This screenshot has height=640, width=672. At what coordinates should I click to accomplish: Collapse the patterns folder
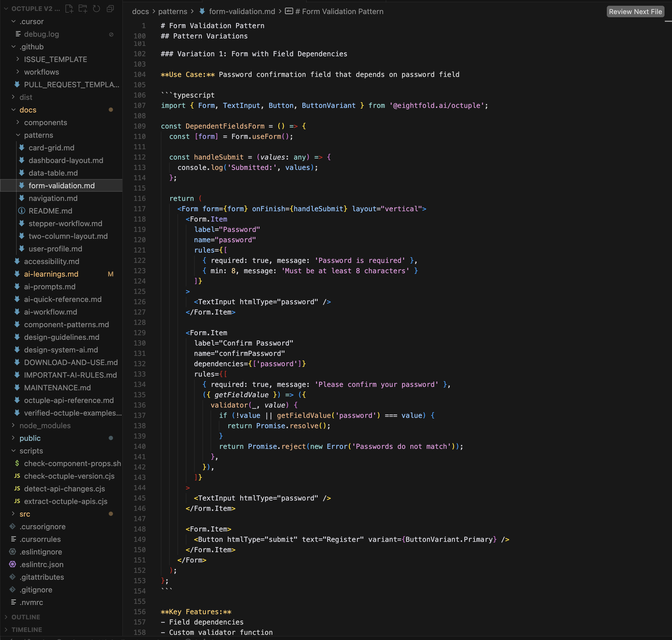(x=38, y=135)
